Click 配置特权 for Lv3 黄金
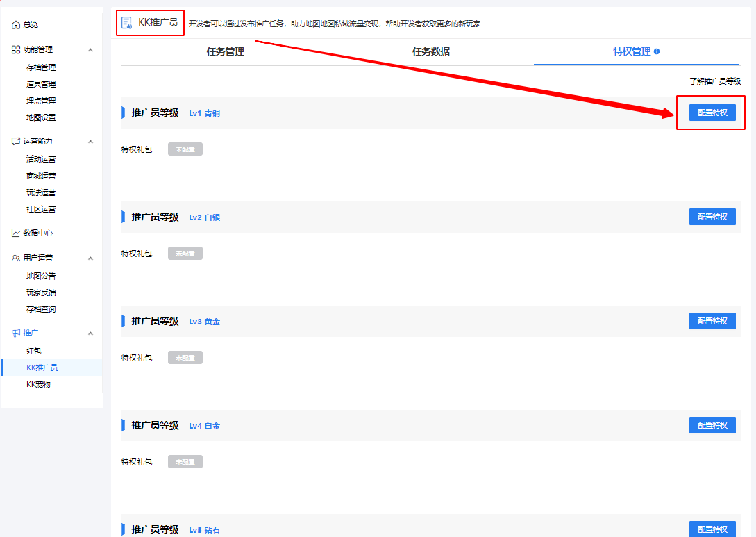 712,321
